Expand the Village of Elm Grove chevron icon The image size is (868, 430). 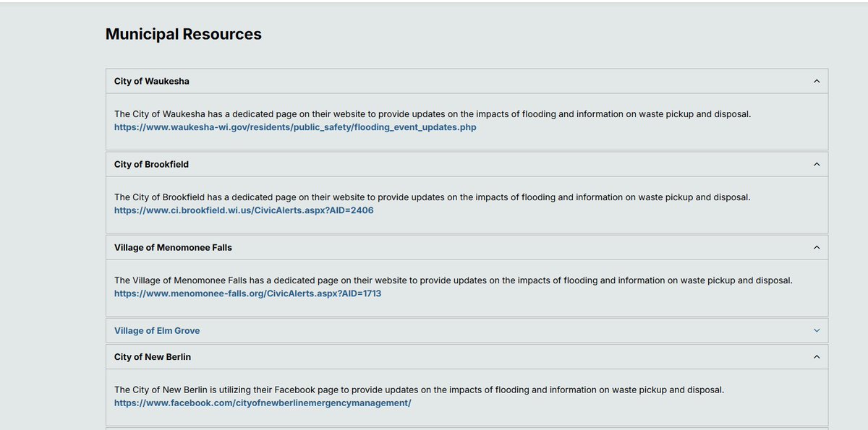pyautogui.click(x=817, y=330)
